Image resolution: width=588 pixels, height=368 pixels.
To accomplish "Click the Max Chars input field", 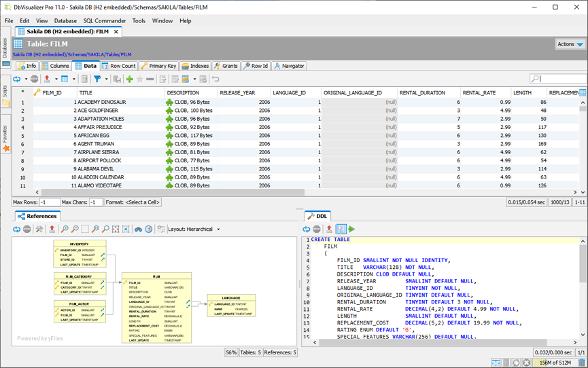I will point(96,202).
